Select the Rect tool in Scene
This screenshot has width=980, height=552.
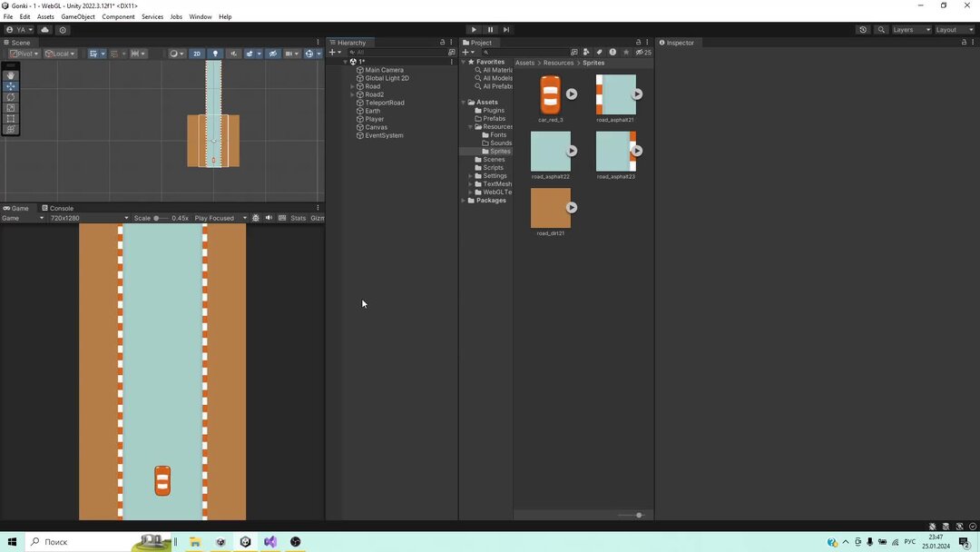click(x=11, y=118)
